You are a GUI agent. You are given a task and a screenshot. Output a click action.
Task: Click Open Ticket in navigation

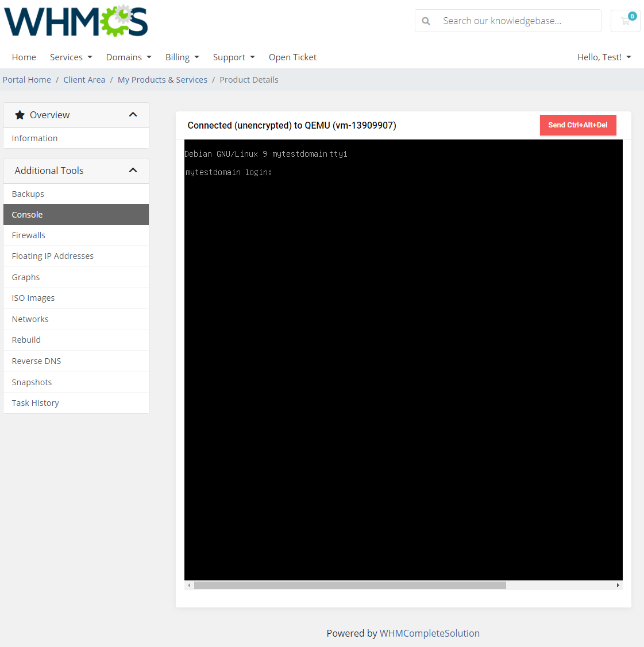point(292,57)
